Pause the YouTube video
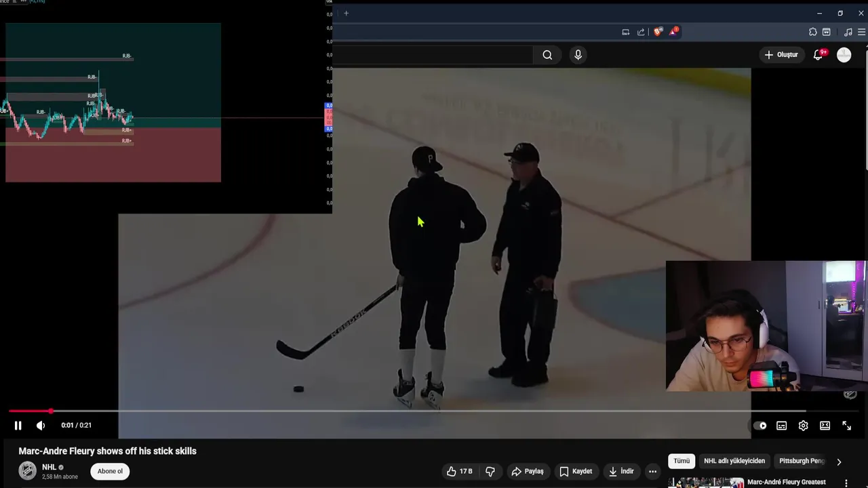Image resolution: width=868 pixels, height=488 pixels. tap(18, 426)
